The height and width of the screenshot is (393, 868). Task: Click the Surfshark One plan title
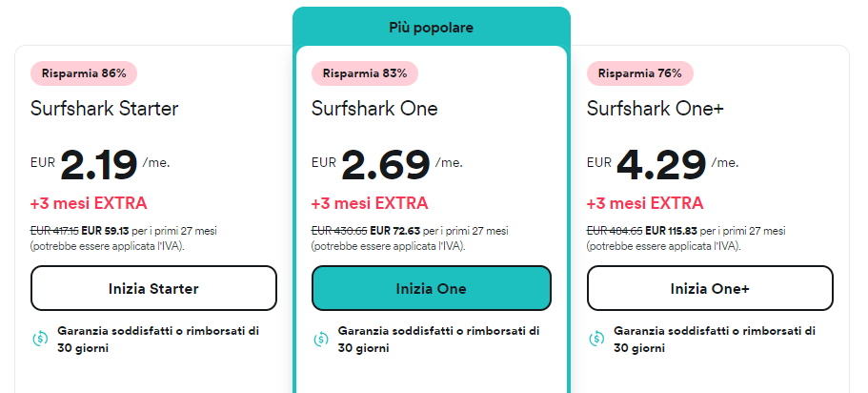(x=374, y=109)
